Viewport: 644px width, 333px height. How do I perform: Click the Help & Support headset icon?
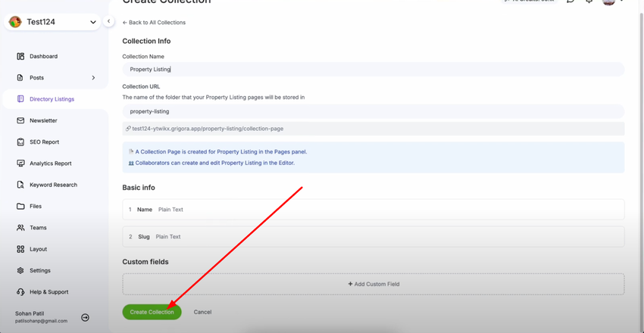[20, 292]
